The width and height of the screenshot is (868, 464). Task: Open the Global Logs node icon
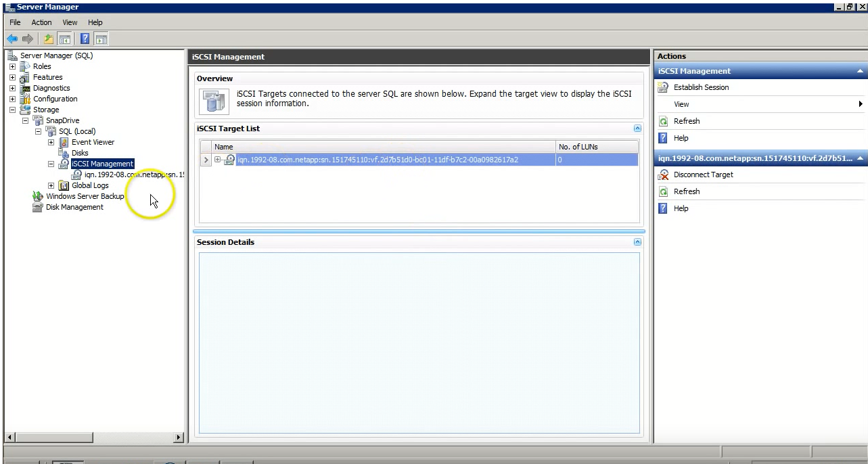[x=64, y=185]
